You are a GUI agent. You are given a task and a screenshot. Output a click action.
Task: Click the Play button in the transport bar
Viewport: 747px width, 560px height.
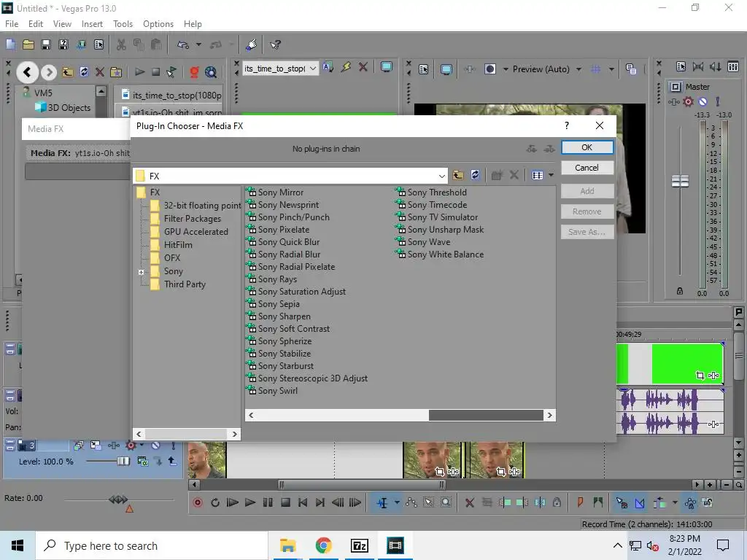coord(249,502)
